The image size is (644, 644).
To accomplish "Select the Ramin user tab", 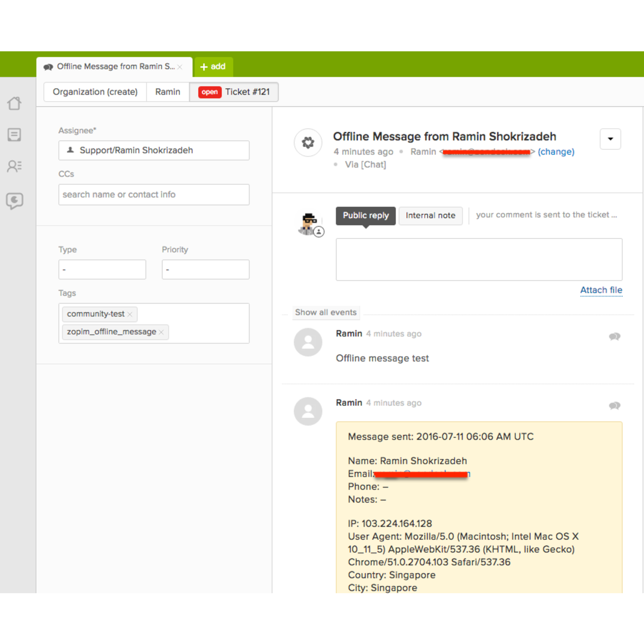I will (168, 92).
